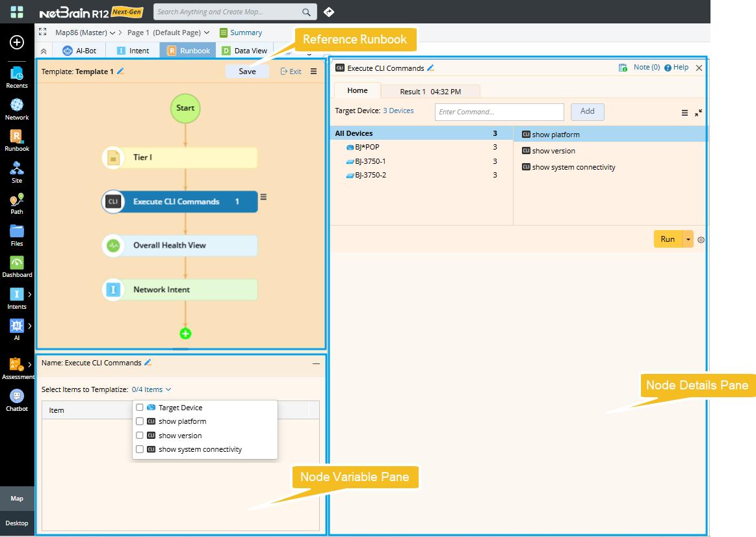Edit template name with pencil icon

(x=120, y=72)
